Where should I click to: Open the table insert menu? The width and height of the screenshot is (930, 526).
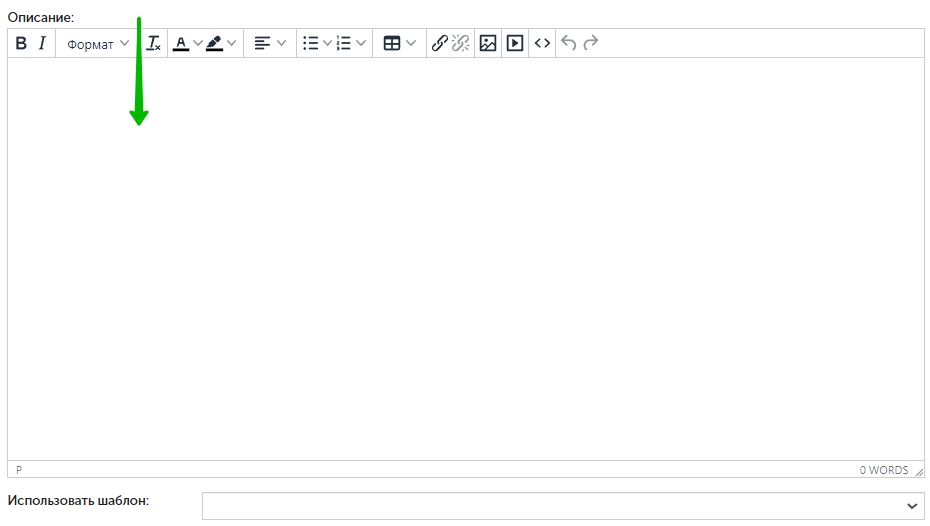pos(399,43)
